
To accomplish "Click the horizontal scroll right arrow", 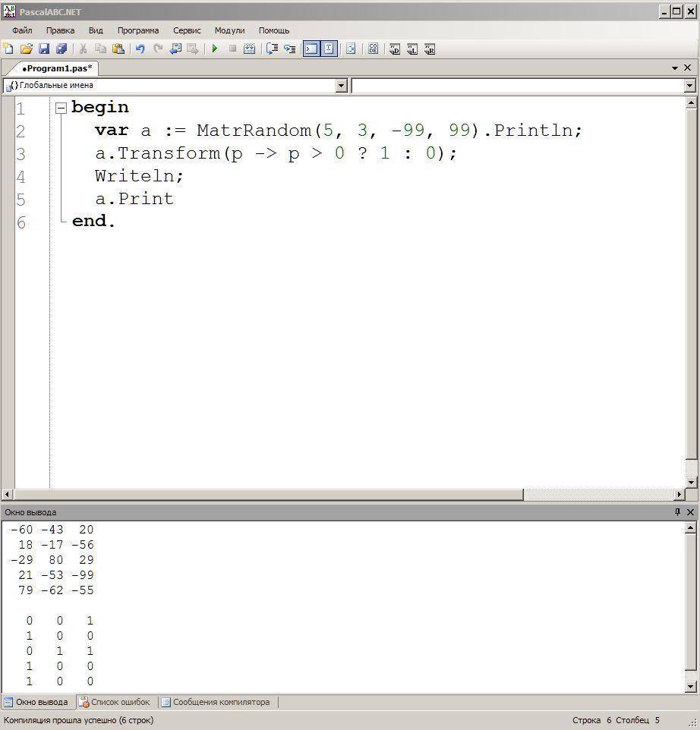I will (680, 494).
